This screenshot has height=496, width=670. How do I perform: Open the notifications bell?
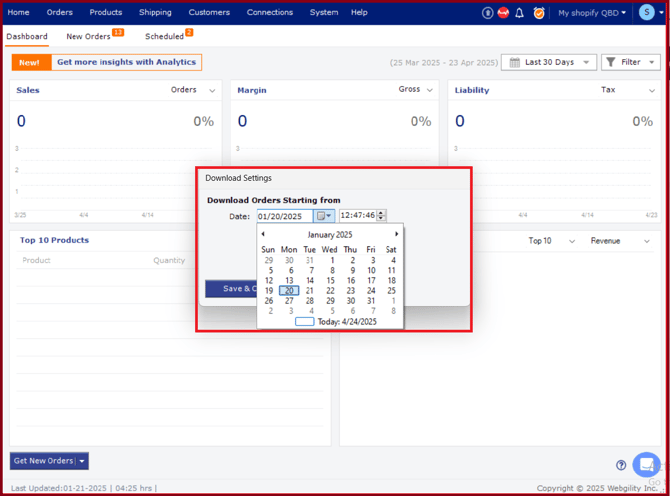(x=519, y=13)
